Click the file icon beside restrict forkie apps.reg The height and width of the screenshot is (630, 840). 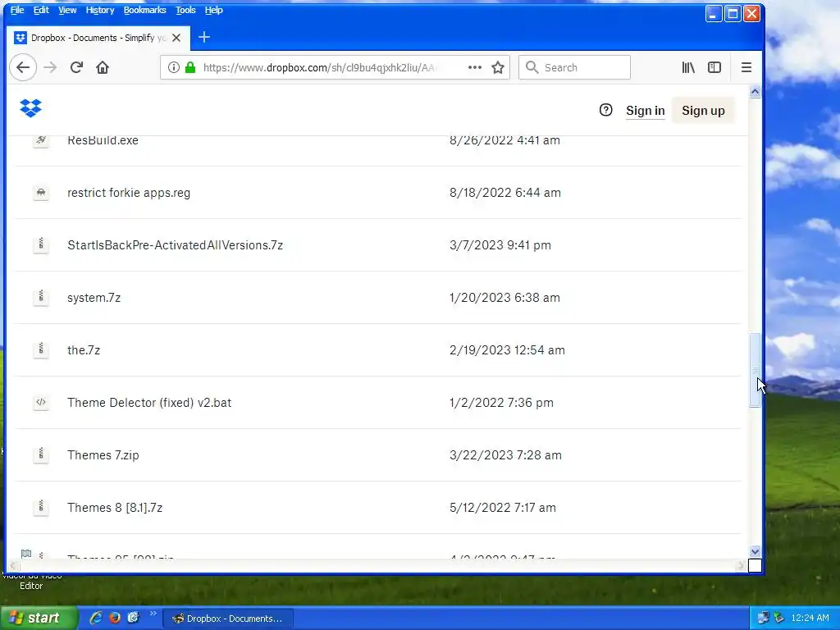pyautogui.click(x=41, y=192)
